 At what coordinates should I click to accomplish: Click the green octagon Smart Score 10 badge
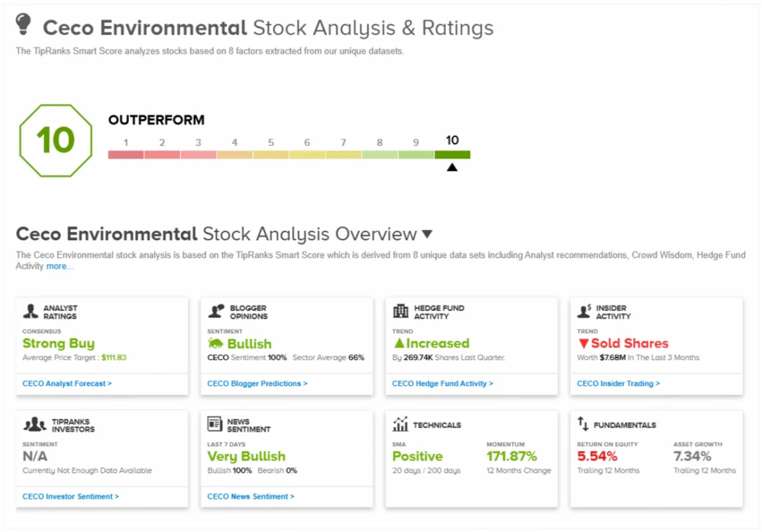click(x=56, y=140)
